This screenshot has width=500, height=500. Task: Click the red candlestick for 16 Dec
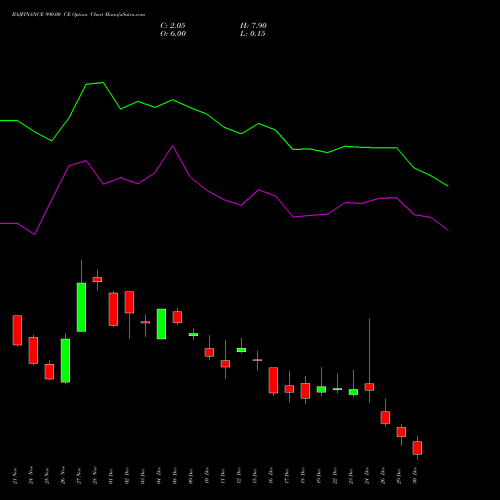[x=273, y=380]
